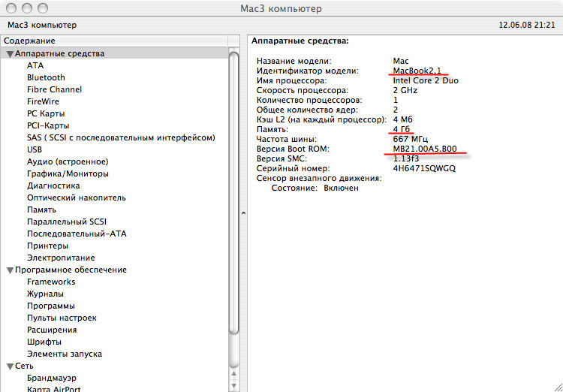Screen dimensions: 563x392
Task: Click the Аппаратные средства heading in detail pane
Action: tap(300, 41)
